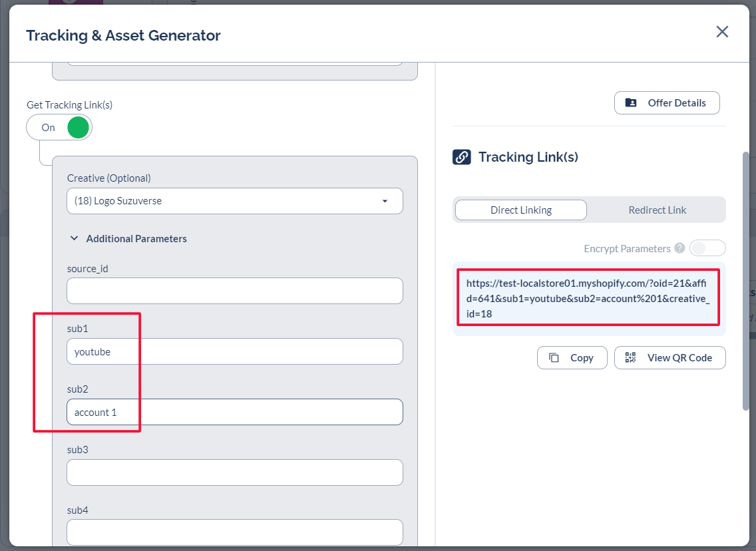Click the source_id input field
The height and width of the screenshot is (551, 756).
point(234,291)
